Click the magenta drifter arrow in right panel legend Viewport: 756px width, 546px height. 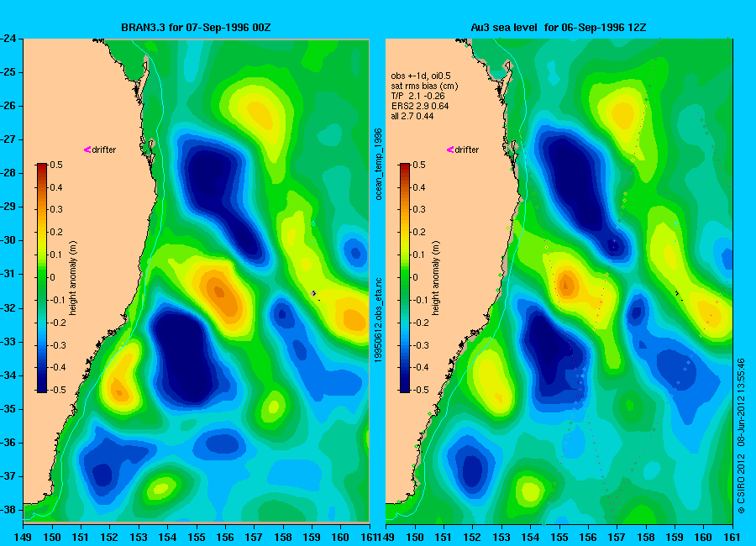(450, 150)
